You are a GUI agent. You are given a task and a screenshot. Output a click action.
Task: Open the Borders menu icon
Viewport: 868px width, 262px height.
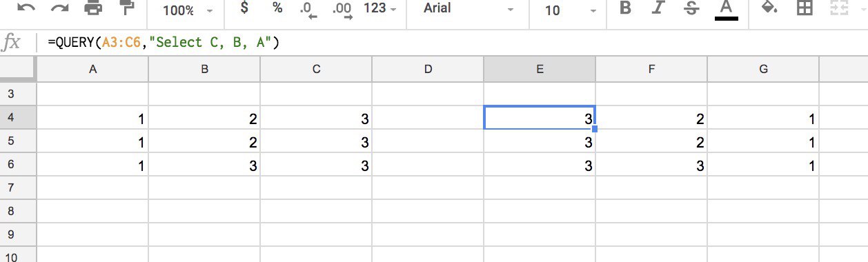(804, 9)
